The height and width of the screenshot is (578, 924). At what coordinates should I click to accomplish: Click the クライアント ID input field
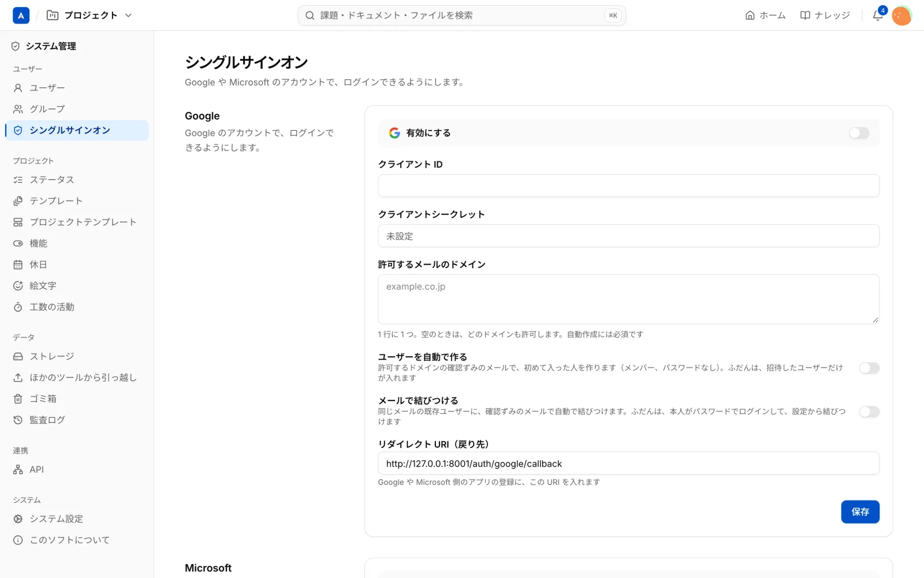click(628, 186)
